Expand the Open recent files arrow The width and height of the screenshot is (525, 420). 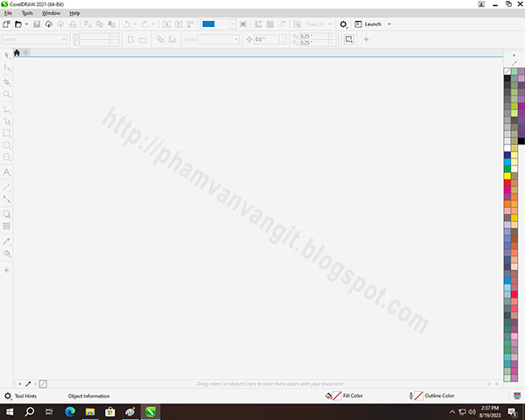pos(26,24)
